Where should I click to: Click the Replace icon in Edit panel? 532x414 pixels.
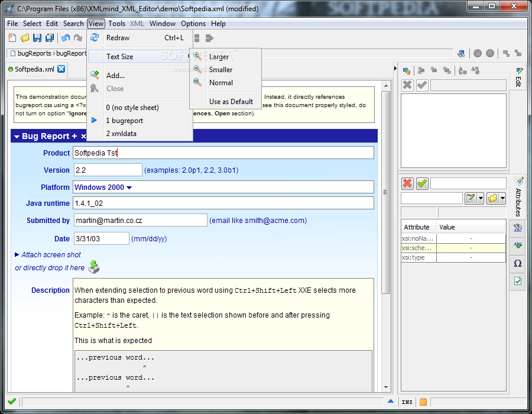pos(407,70)
